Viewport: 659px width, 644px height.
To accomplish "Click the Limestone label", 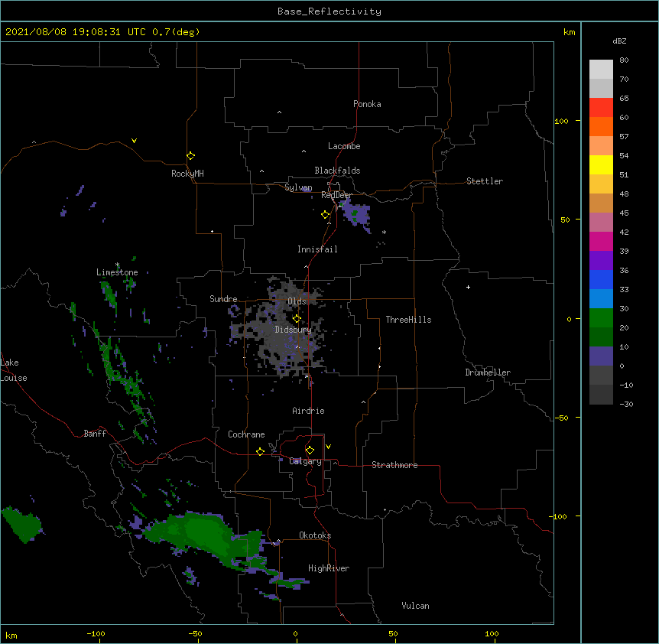I will 117,272.
